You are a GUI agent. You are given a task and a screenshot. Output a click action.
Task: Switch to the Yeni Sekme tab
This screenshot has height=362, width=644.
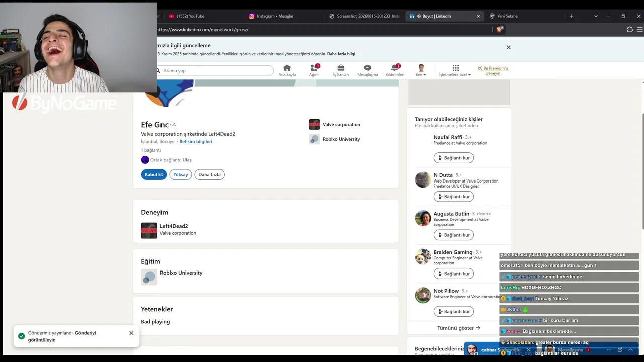(x=507, y=16)
